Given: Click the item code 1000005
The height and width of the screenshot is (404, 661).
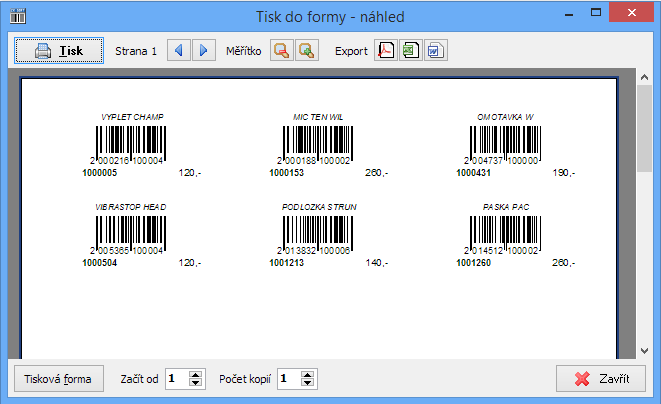Looking at the screenshot, I should 99,173.
